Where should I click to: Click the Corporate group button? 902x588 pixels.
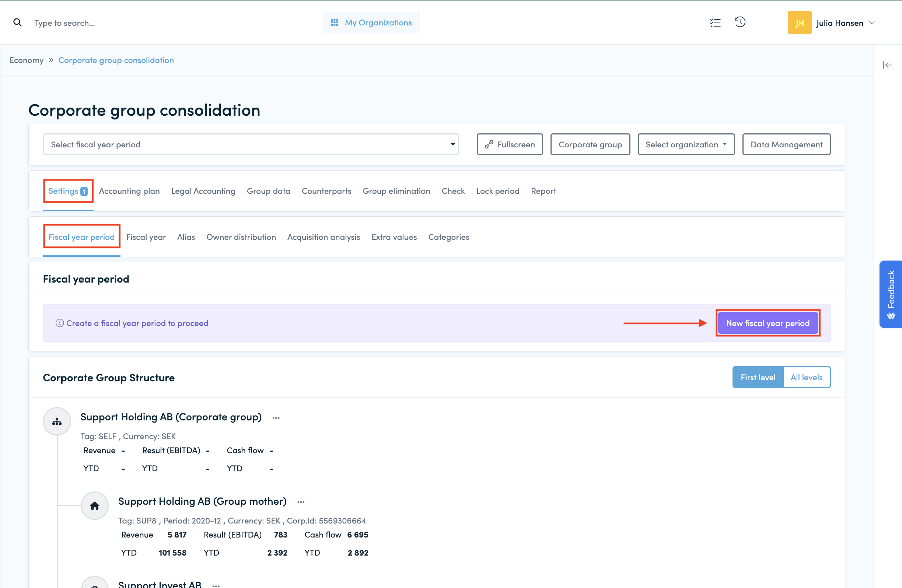[590, 144]
